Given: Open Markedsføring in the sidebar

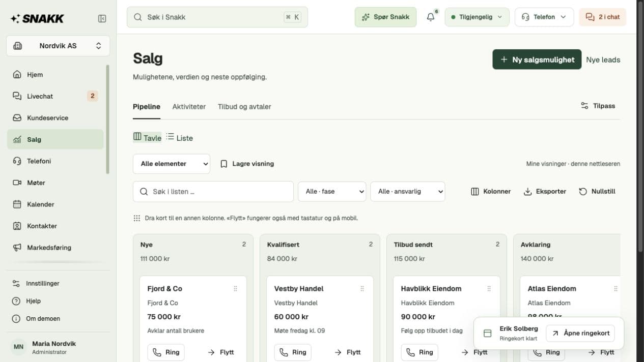Looking at the screenshot, I should [55, 248].
